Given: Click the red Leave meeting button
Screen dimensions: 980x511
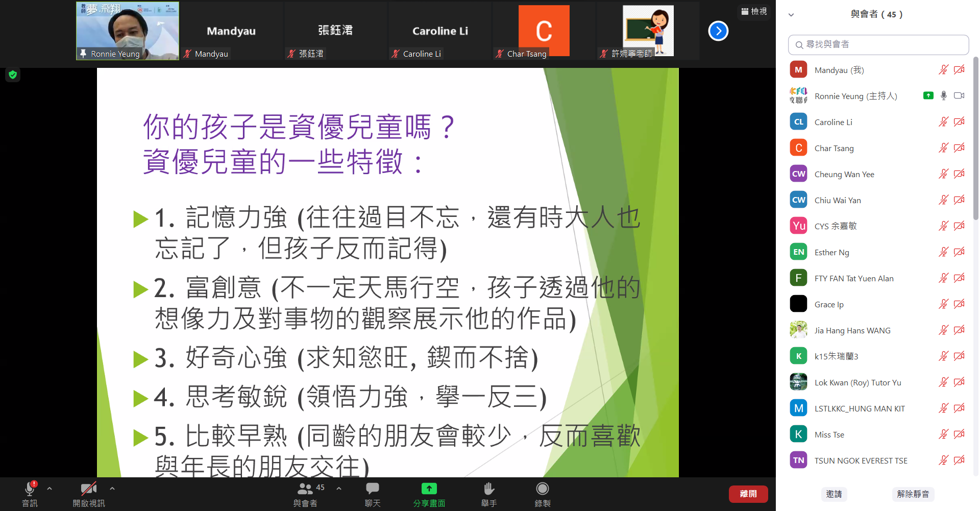Looking at the screenshot, I should [x=748, y=494].
